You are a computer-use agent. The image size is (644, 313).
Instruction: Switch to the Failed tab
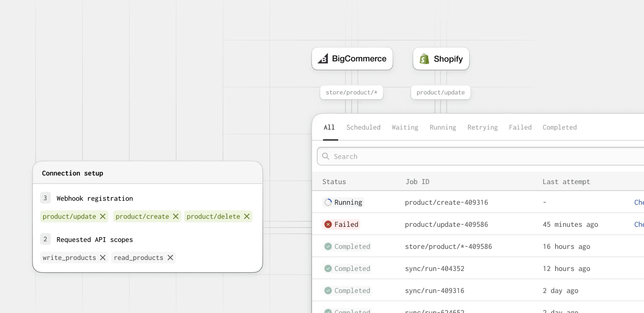(x=520, y=127)
